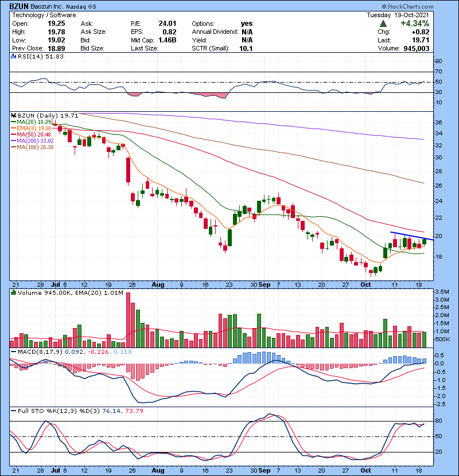The height and width of the screenshot is (476, 459).
Task: Click the tallest red volume bar
Action: [128, 320]
